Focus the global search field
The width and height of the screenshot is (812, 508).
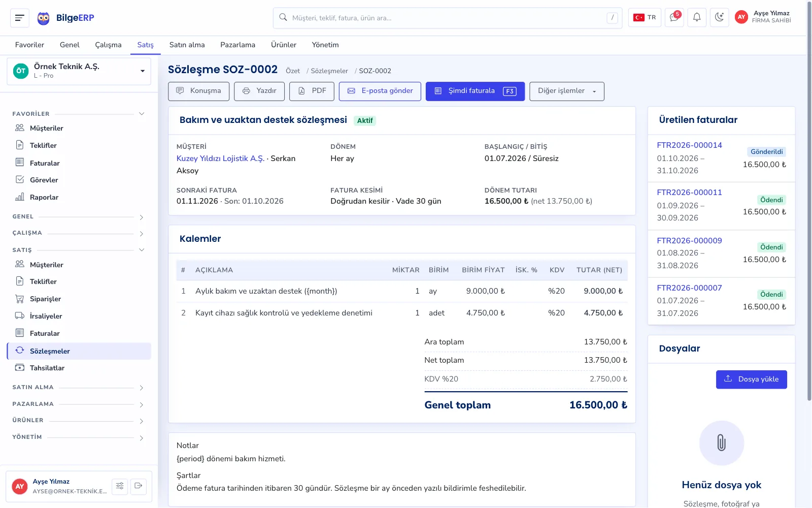tap(448, 18)
